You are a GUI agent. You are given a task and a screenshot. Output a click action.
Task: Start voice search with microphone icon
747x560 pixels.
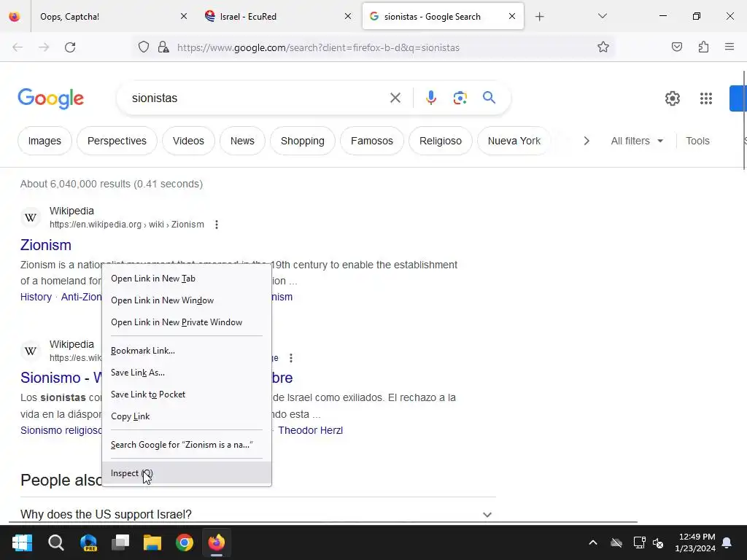430,98
